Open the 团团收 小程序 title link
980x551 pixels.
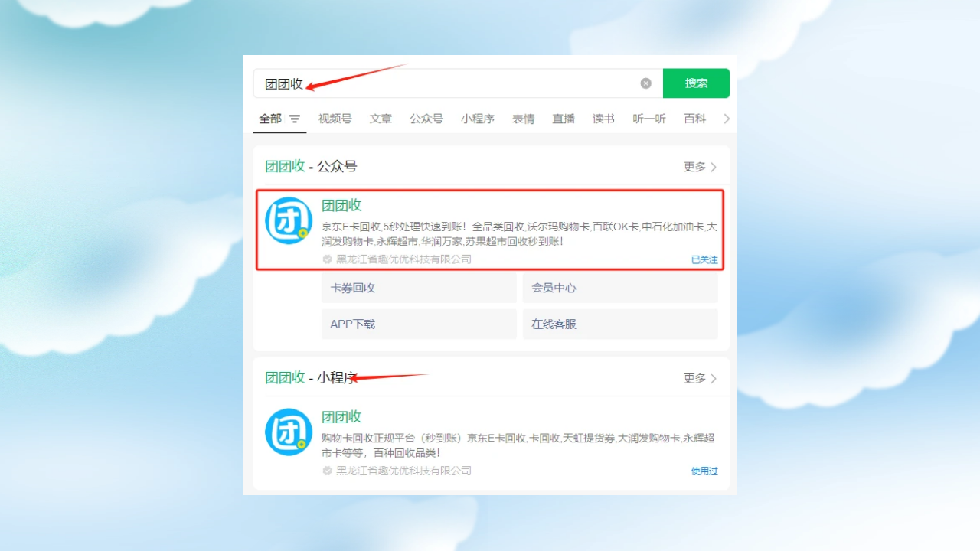(341, 416)
